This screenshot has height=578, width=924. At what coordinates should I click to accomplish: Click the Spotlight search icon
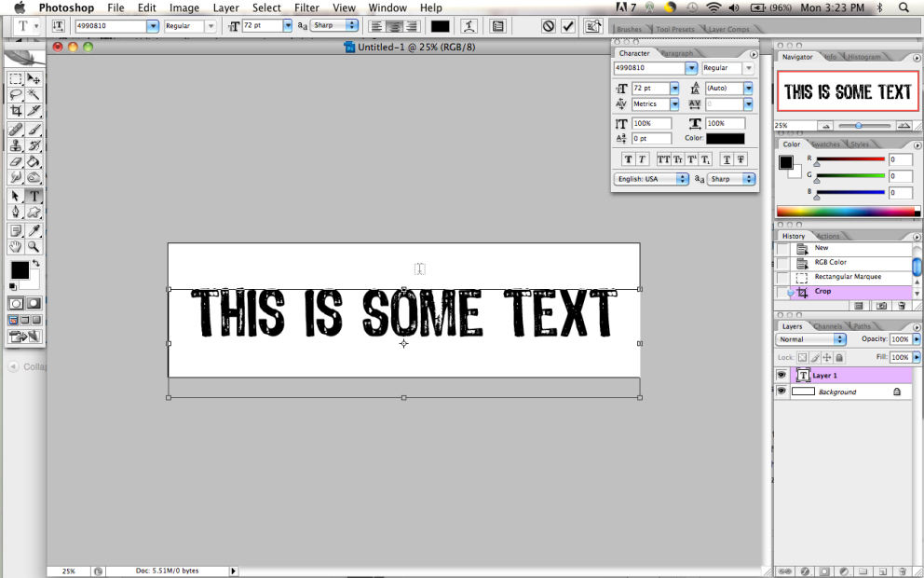click(904, 7)
